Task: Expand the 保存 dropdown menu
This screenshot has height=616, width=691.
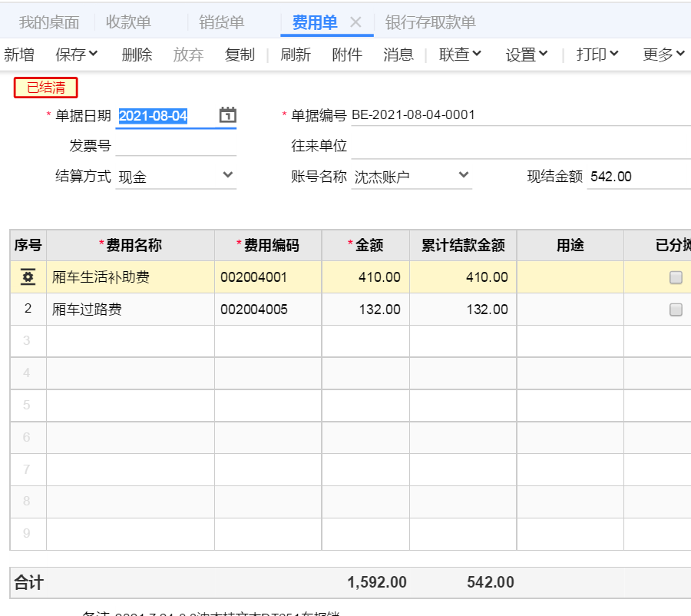Action: pyautogui.click(x=76, y=55)
